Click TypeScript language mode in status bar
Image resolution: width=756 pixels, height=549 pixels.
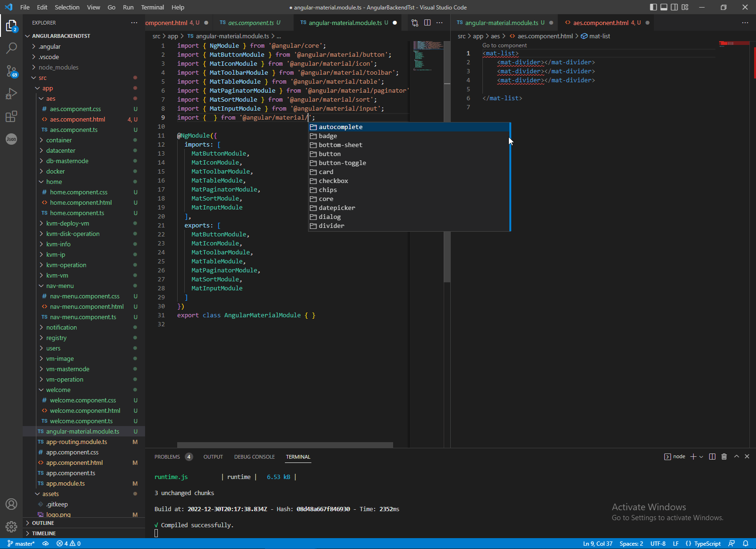707,543
